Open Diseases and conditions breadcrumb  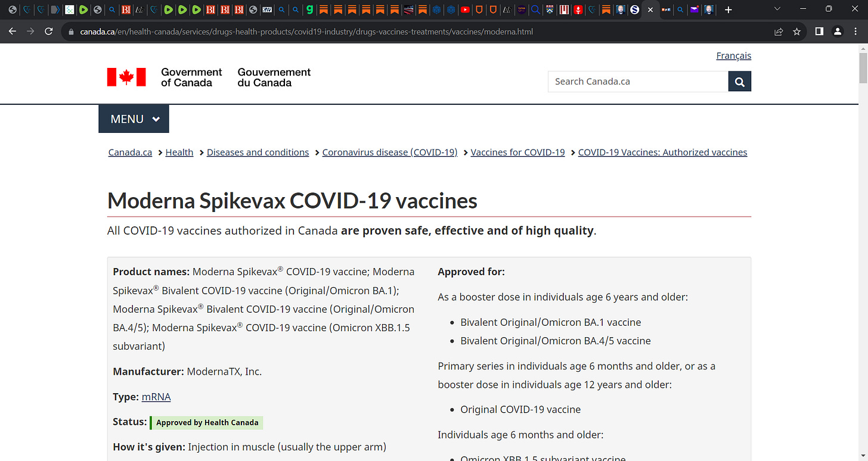coord(258,152)
